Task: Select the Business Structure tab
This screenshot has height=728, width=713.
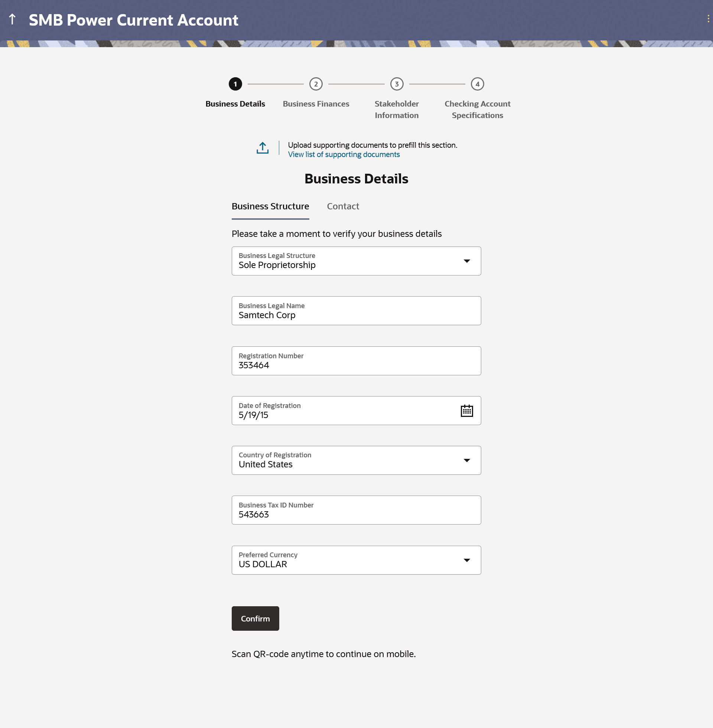Action: click(270, 207)
